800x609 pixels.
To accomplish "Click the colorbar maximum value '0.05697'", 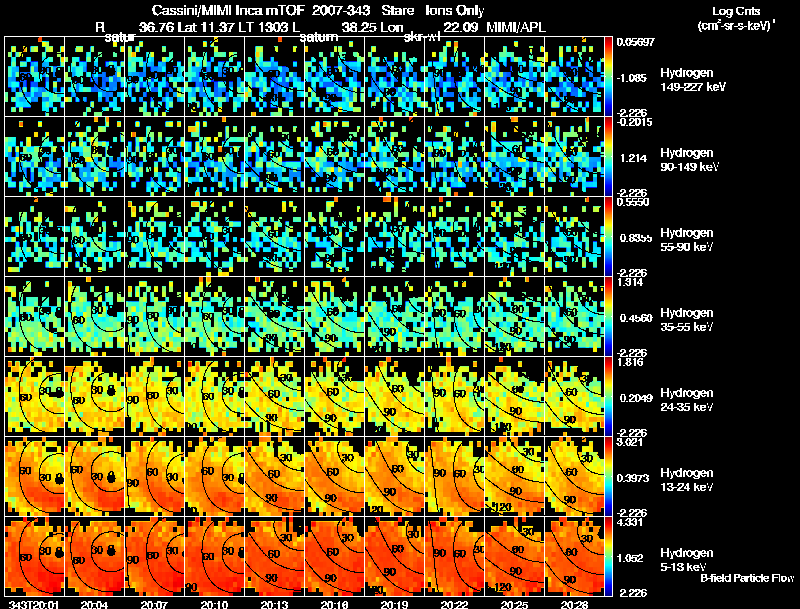I will 635,42.
